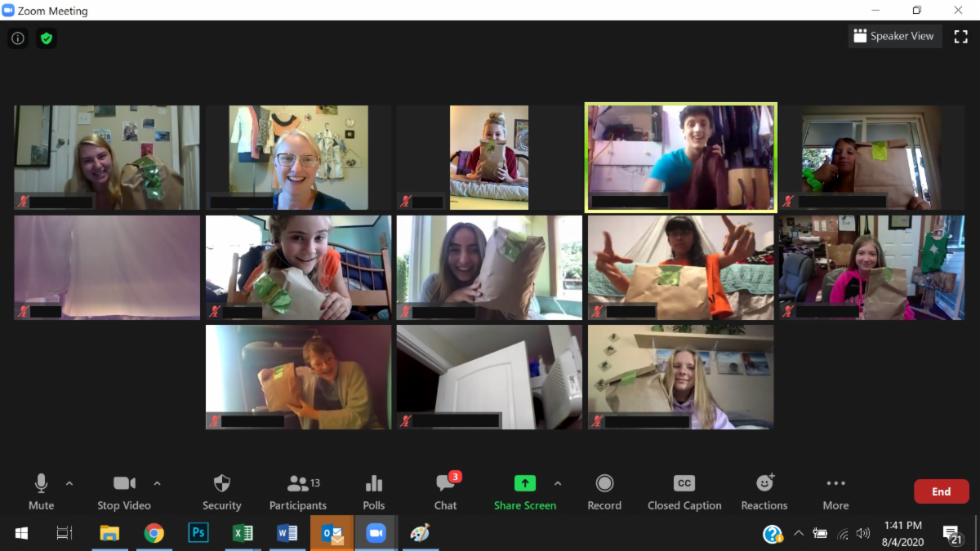Open the More menu
The width and height of the screenshot is (980, 551).
click(835, 492)
